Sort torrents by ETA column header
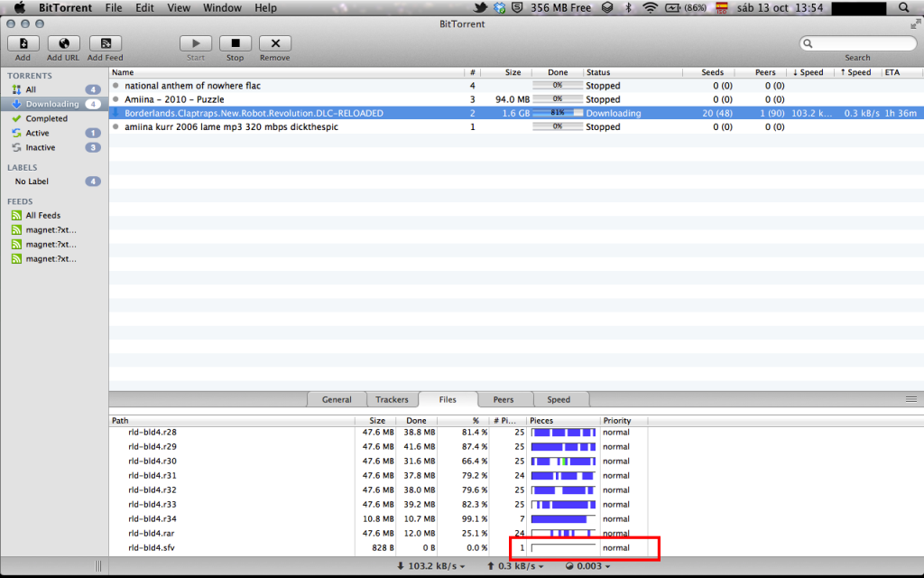The image size is (924, 578). (x=901, y=72)
